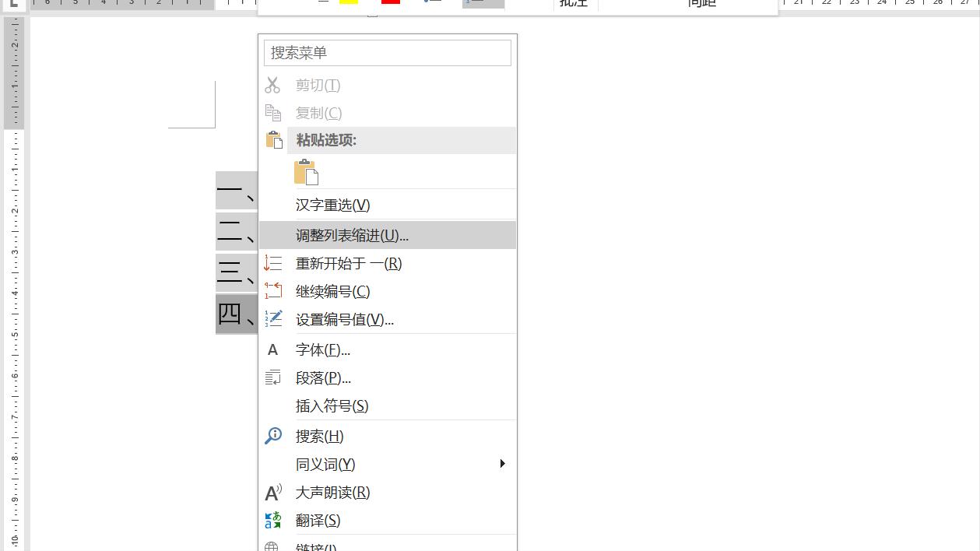Screen dimensions: 980x551
Task: Click the 搜索菜单 search field
Action: point(388,53)
